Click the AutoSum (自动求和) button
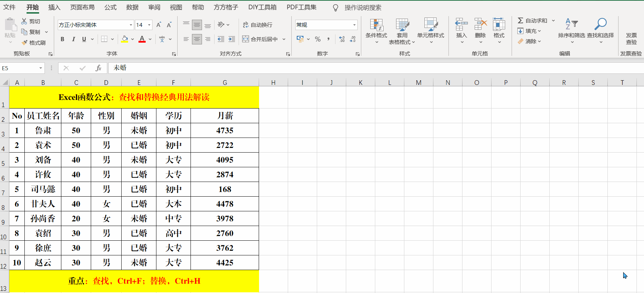Screen dimensions: 644x293 pyautogui.click(x=532, y=20)
